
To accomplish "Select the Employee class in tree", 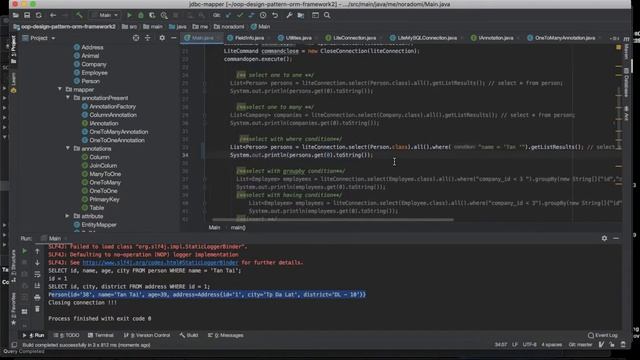I will [91, 73].
